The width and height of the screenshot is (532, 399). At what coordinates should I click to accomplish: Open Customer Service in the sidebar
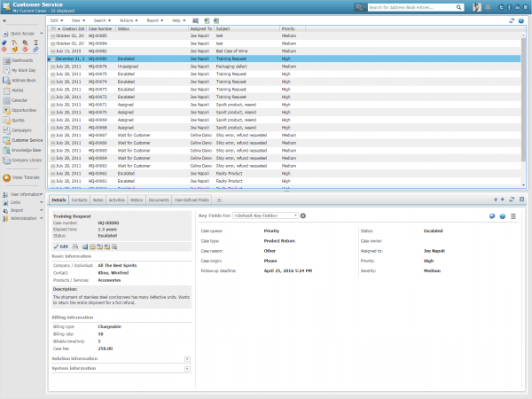(x=23, y=140)
